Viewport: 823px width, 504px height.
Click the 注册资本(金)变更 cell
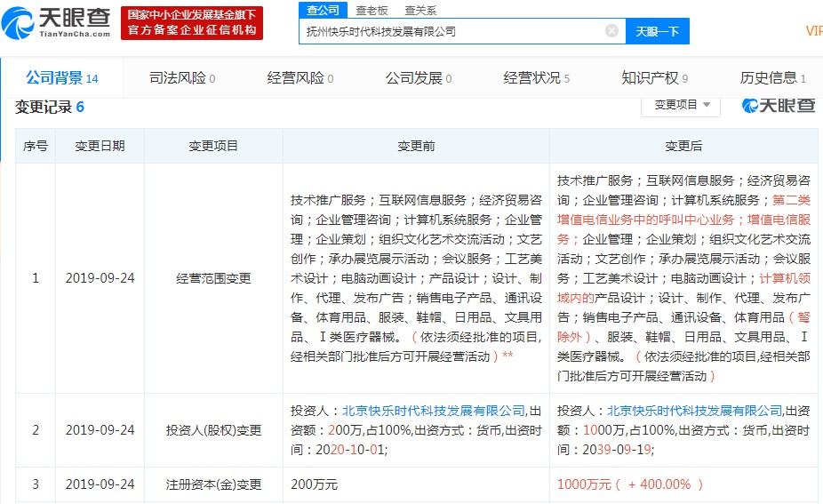click(x=213, y=484)
